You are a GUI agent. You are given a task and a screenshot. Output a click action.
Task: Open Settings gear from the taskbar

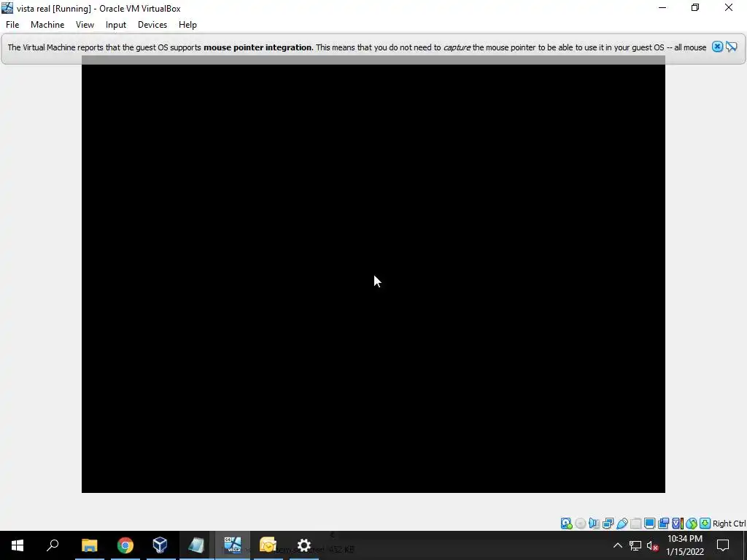303,545
